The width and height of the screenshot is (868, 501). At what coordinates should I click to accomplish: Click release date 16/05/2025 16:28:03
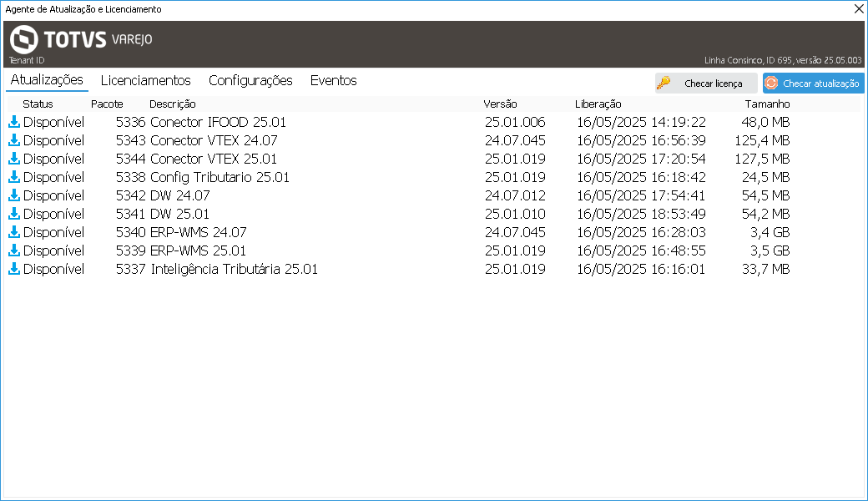[641, 232]
